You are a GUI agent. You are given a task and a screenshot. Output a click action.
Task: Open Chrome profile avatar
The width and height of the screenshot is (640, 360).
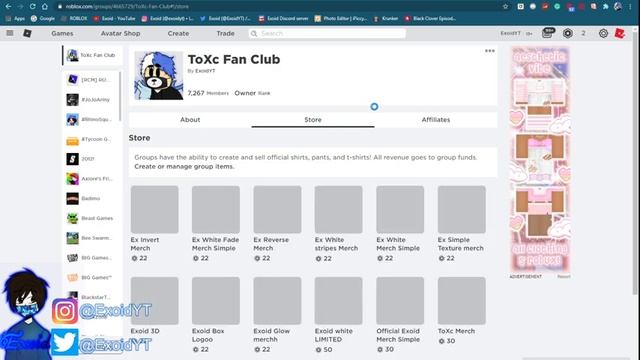click(x=618, y=7)
